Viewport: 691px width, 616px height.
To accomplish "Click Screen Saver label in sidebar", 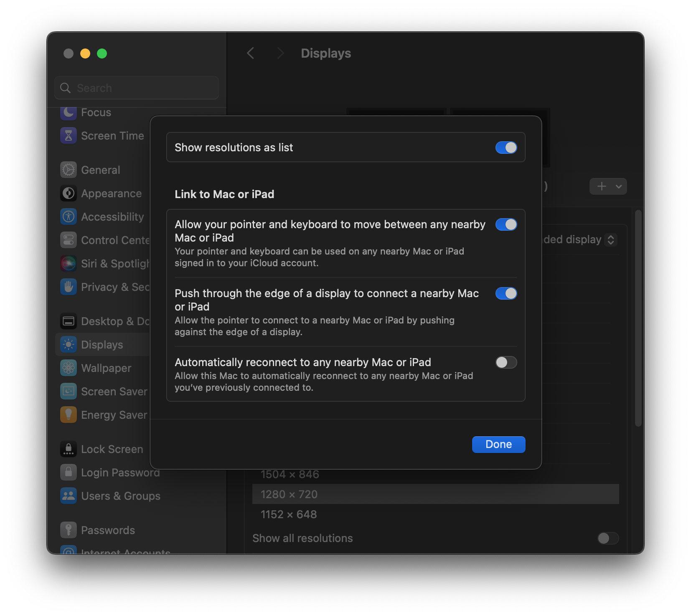I will [x=114, y=391].
